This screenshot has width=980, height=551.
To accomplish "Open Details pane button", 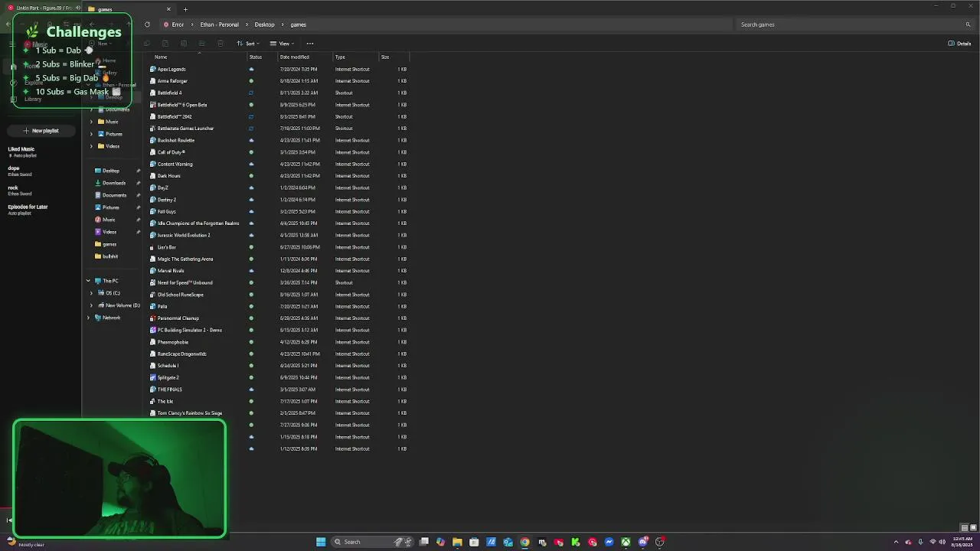I will [x=960, y=44].
